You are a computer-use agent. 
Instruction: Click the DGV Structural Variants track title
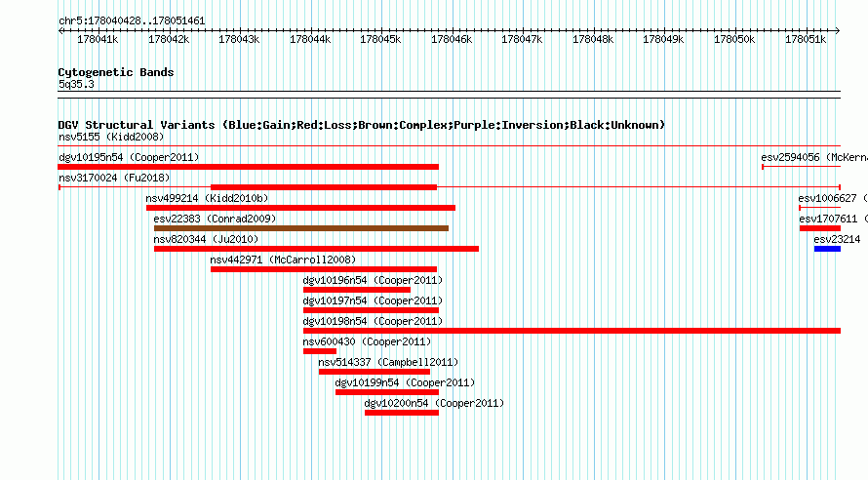pos(362,125)
